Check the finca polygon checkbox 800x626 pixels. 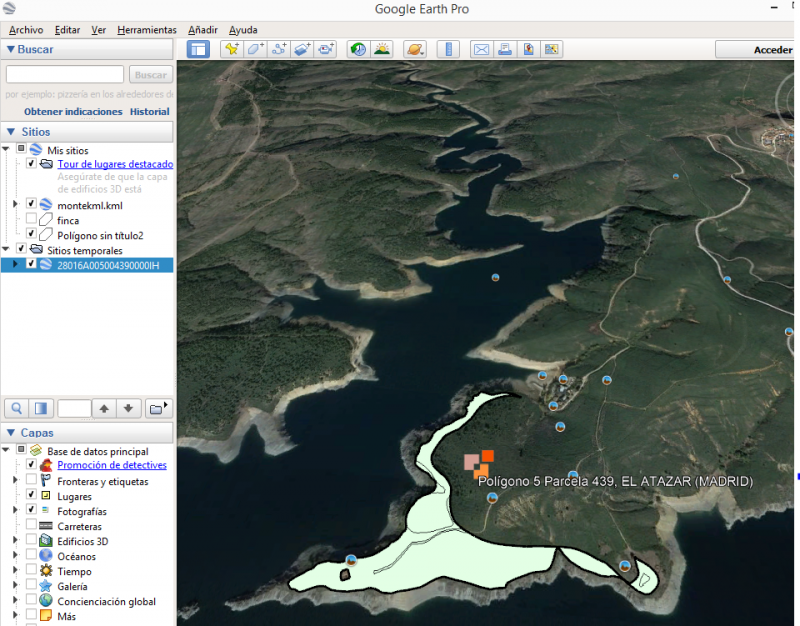[x=31, y=220]
